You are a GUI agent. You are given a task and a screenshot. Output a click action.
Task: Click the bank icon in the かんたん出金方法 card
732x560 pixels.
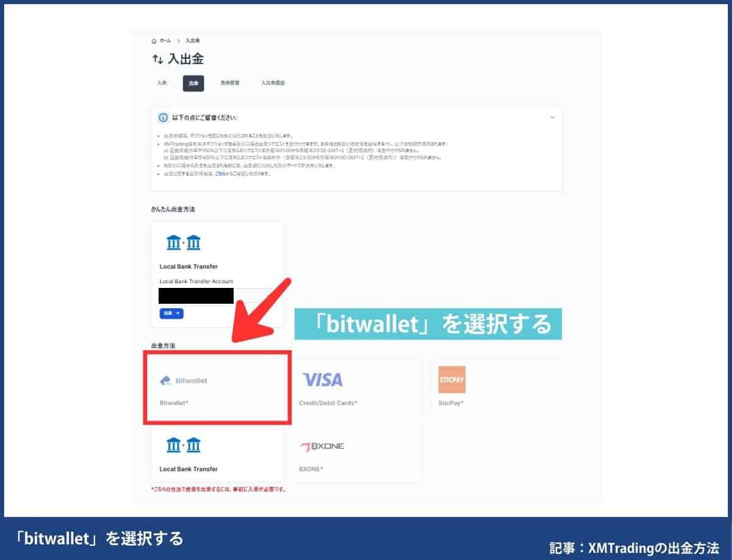[184, 243]
